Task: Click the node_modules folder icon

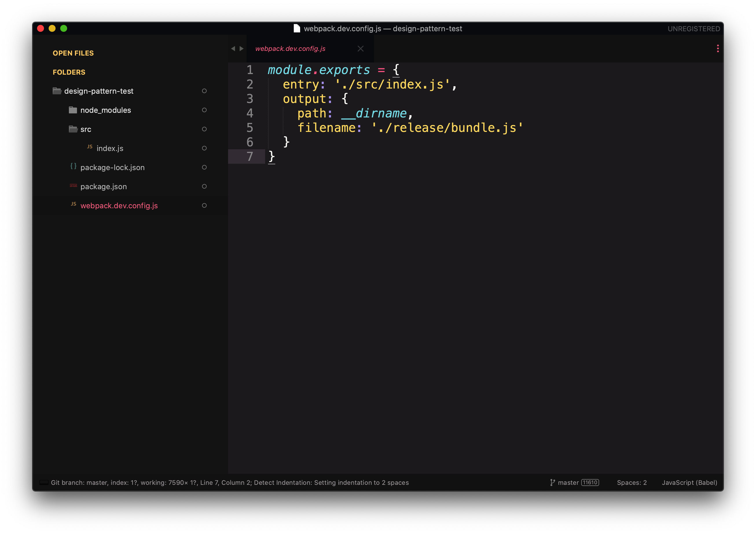Action: [x=73, y=110]
